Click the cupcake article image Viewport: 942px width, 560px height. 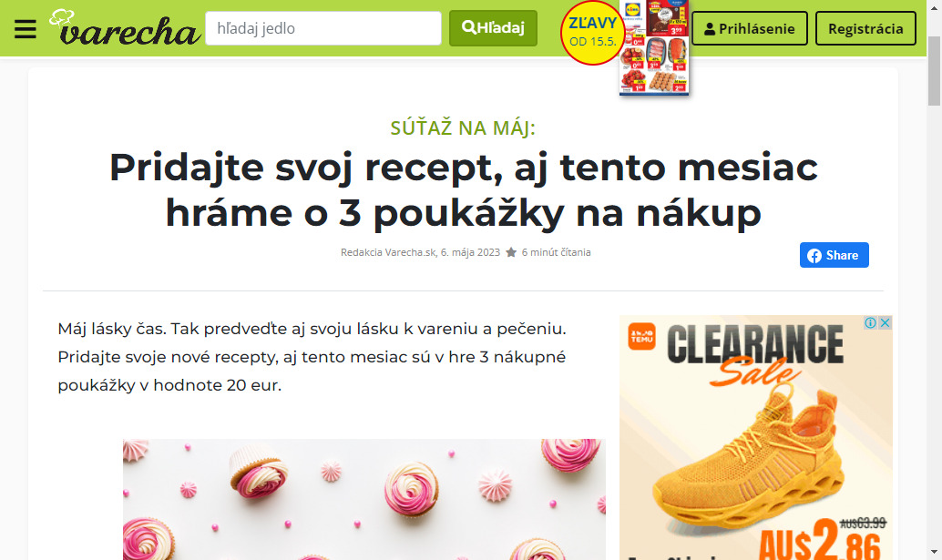point(364,499)
